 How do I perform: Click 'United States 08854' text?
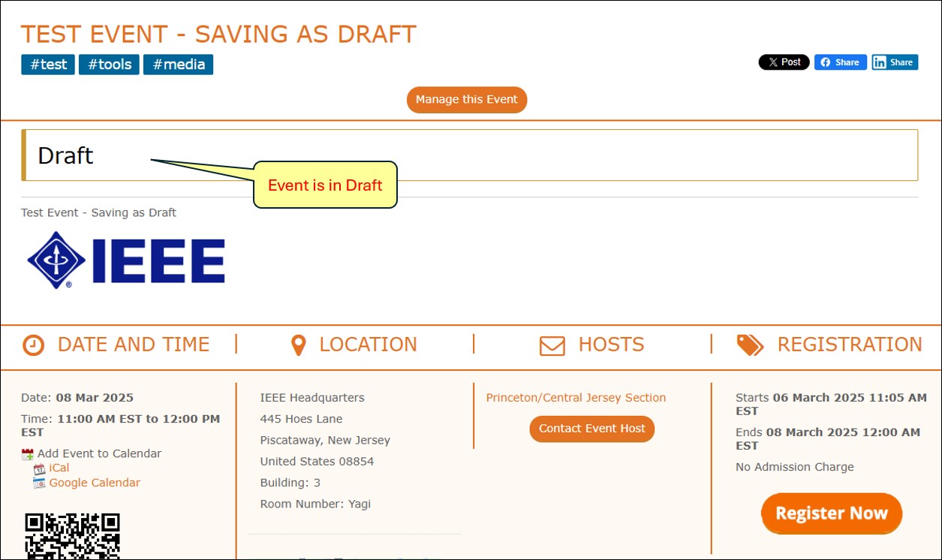point(317,462)
